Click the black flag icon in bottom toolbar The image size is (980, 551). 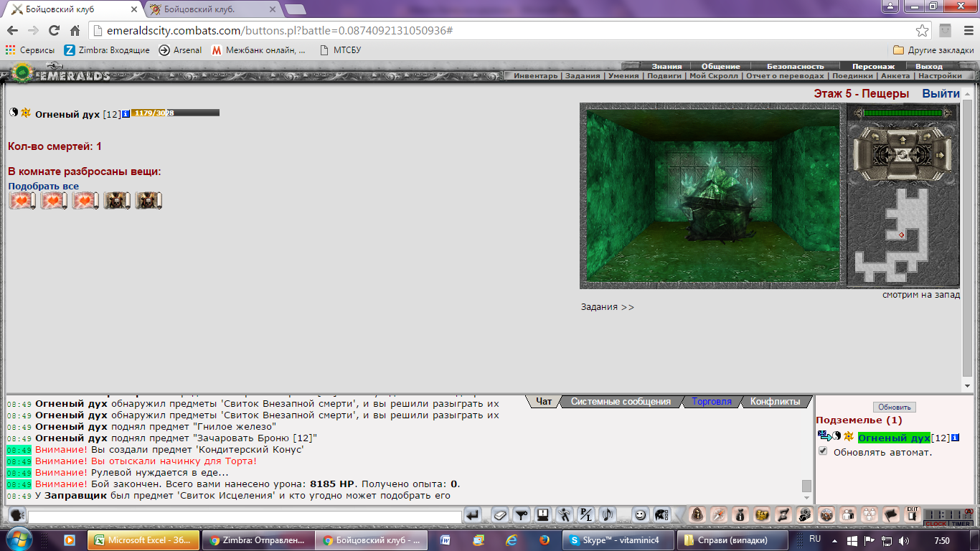890,514
